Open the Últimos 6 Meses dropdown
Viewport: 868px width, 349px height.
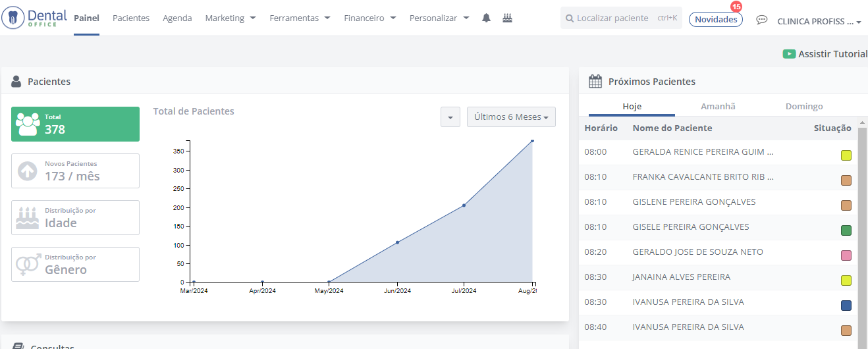click(x=511, y=117)
